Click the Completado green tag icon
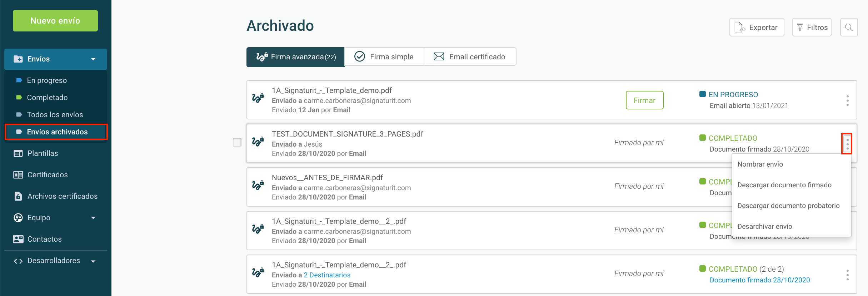Image resolution: width=868 pixels, height=296 pixels. coord(19,98)
